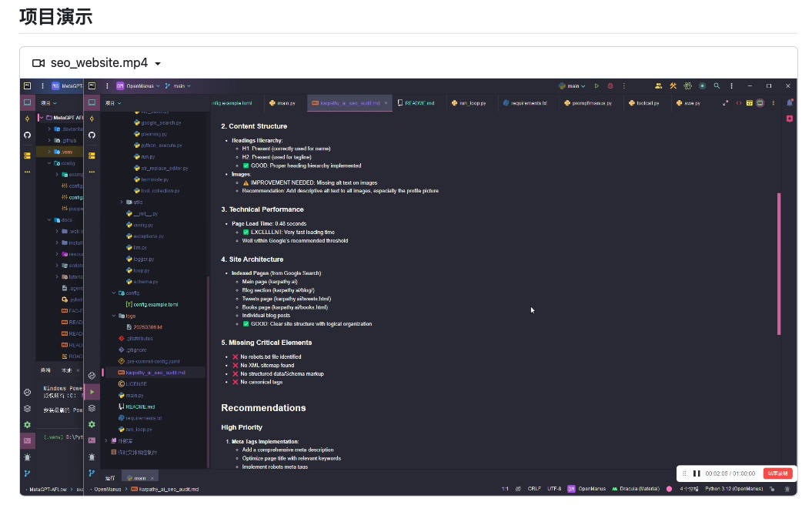Switch markdown editor to source-only view
This screenshot has height=512, width=812.
click(x=739, y=102)
